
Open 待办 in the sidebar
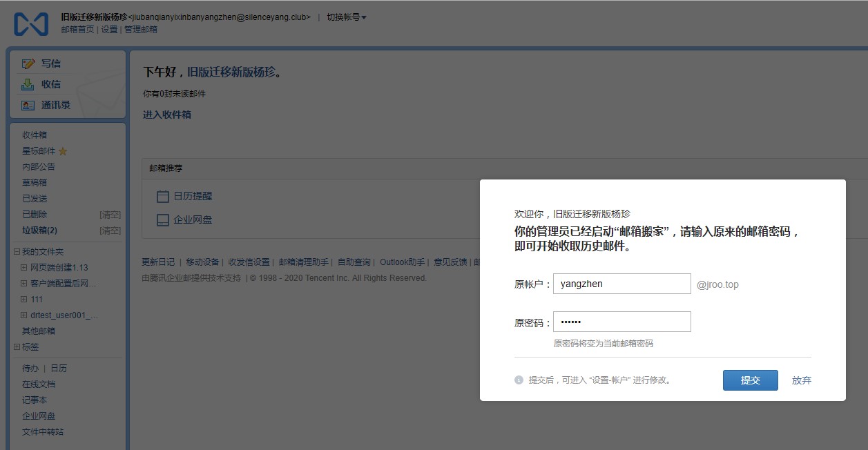coord(30,369)
